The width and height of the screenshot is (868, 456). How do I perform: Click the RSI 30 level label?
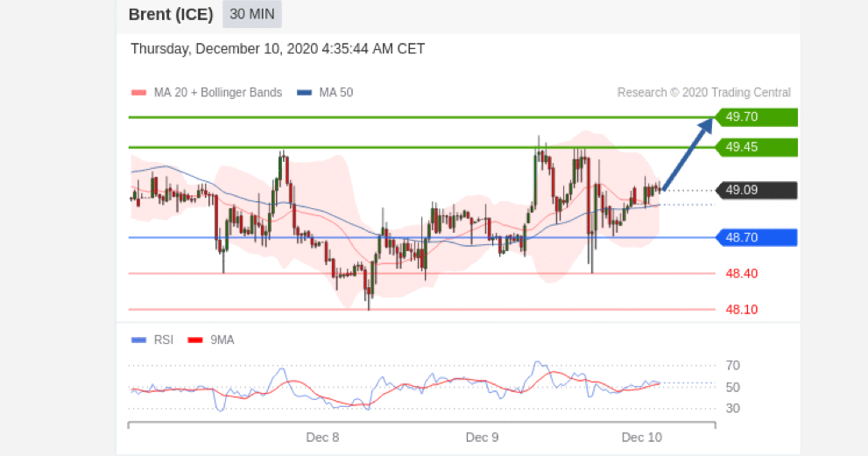[x=733, y=409]
